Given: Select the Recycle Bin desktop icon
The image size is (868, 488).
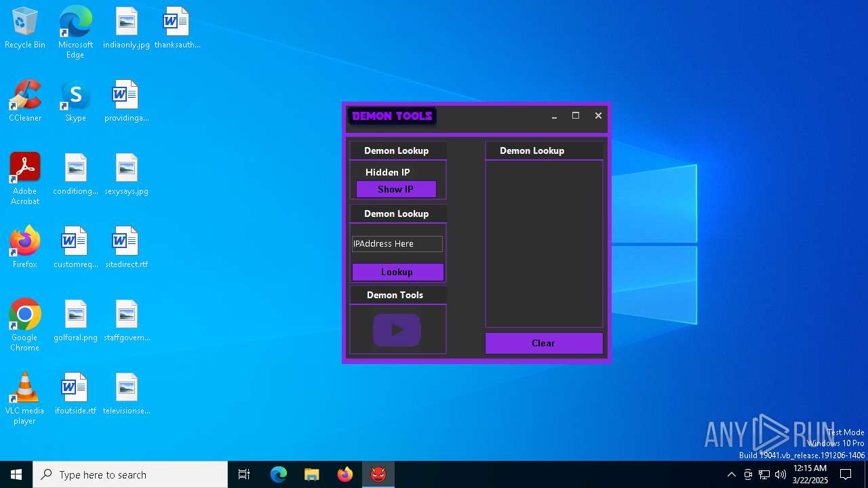Looking at the screenshot, I should click(x=25, y=28).
